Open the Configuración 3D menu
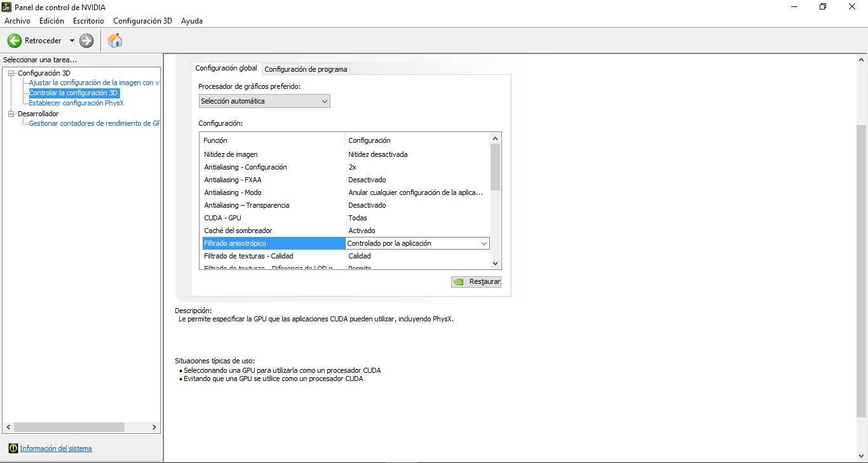Viewport: 868px width, 463px height. pos(142,21)
